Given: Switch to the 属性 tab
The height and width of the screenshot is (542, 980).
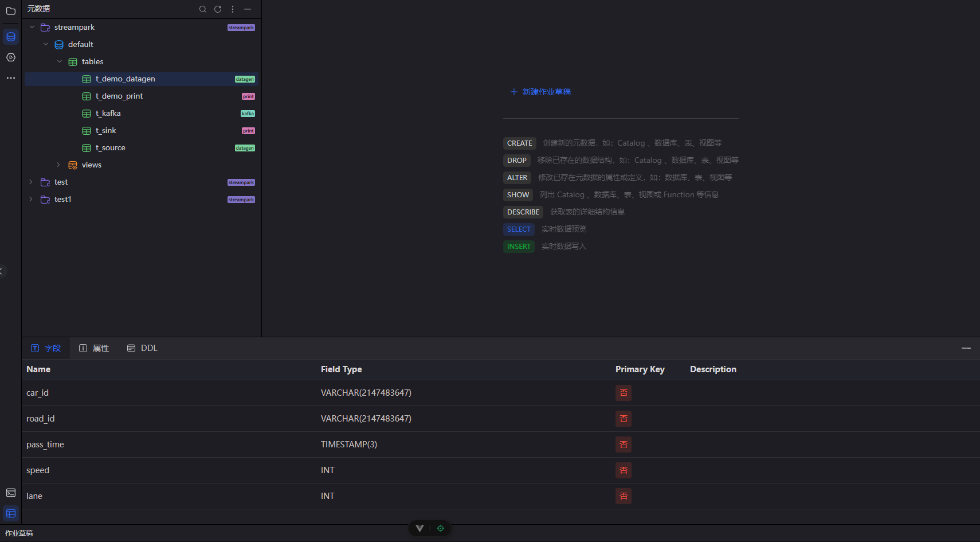Looking at the screenshot, I should (x=94, y=348).
